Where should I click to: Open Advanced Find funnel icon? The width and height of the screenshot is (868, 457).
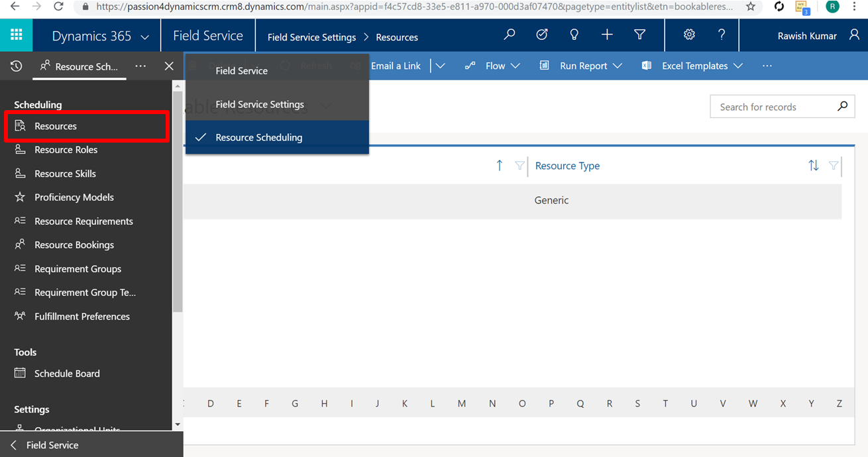[639, 35]
